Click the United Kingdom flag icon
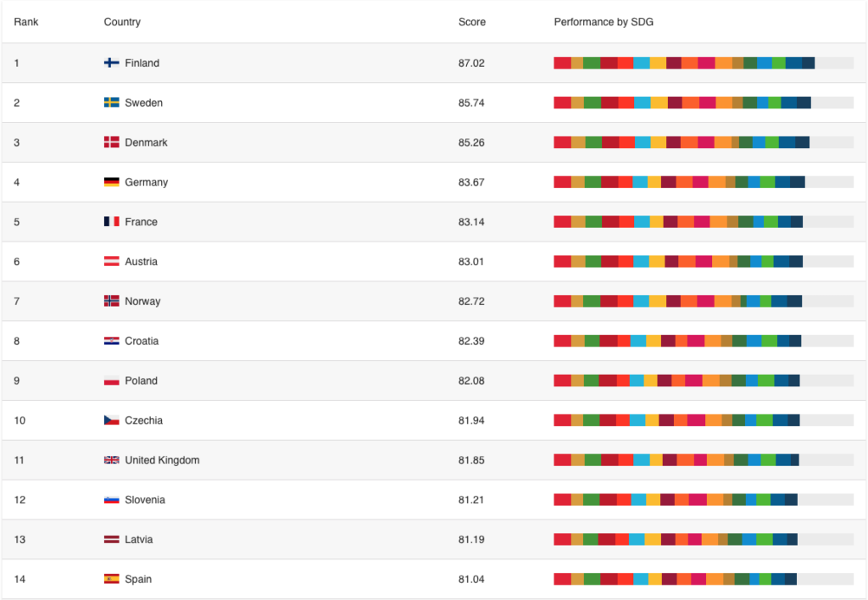The width and height of the screenshot is (868, 600). click(110, 459)
